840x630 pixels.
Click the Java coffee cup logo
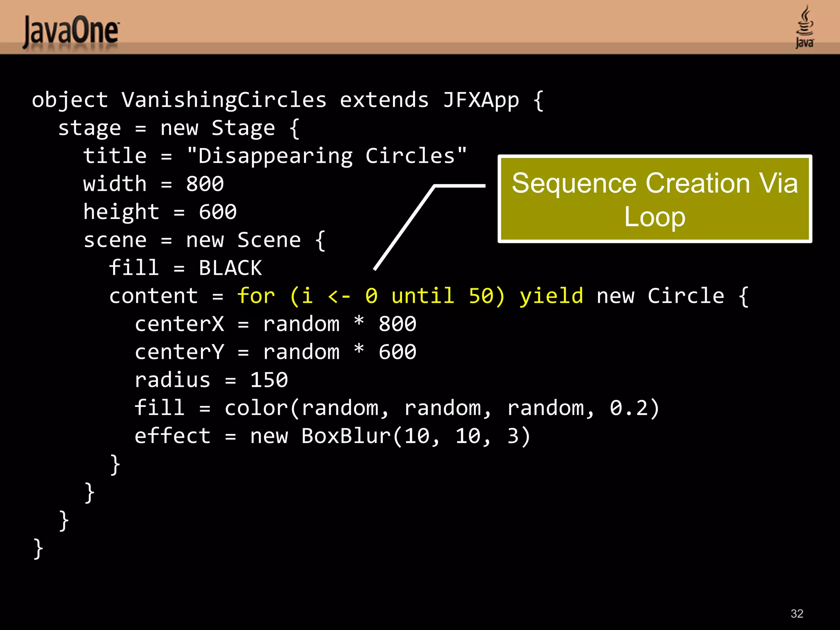(x=804, y=27)
